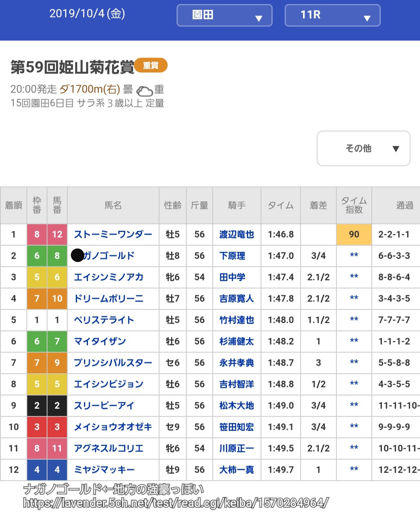Open the 園田 racecourse dropdown
The image size is (420, 522).
tap(224, 16)
